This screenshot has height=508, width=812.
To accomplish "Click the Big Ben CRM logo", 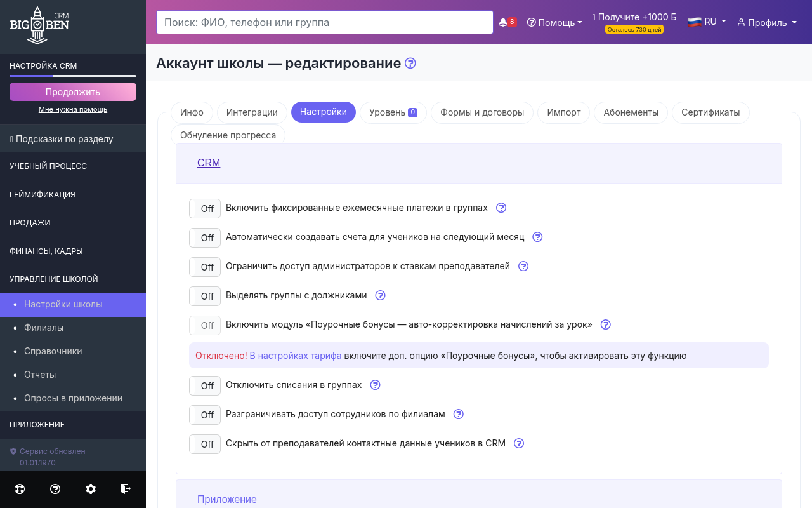I will click(x=38, y=25).
